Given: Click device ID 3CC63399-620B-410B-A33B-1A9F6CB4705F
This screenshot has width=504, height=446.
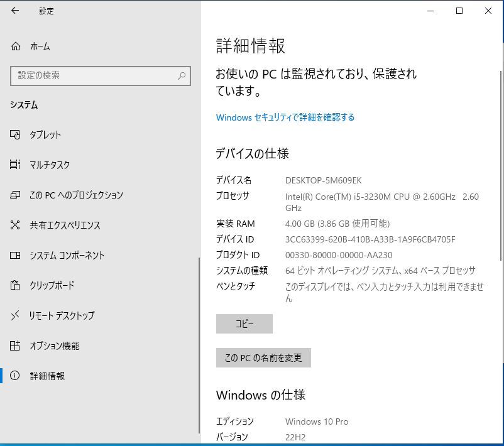Looking at the screenshot, I should tap(370, 239).
